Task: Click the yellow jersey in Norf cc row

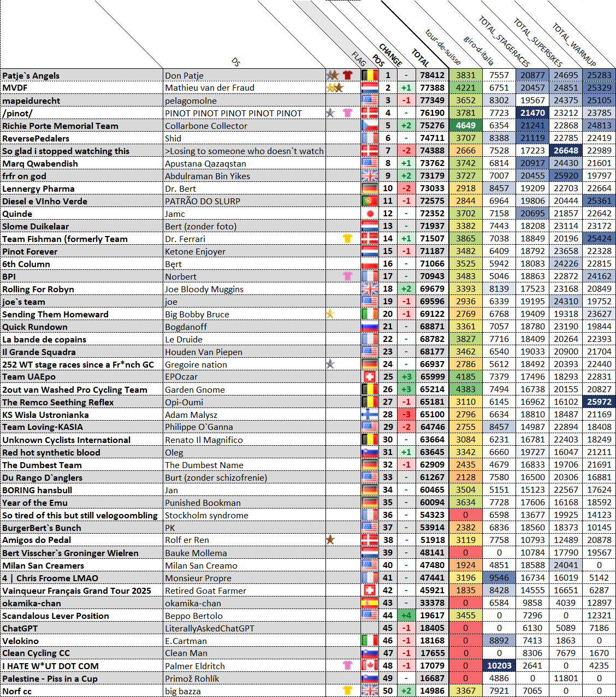Action: click(347, 691)
